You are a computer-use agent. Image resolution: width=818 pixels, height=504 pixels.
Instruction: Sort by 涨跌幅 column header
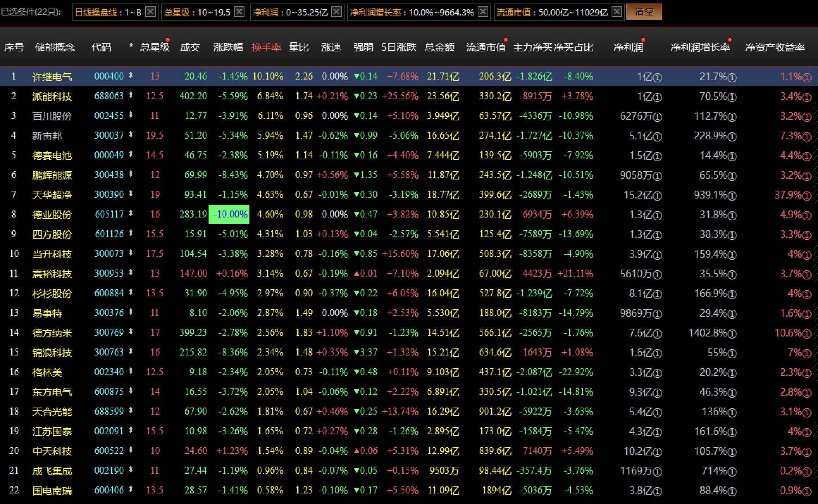[x=228, y=47]
